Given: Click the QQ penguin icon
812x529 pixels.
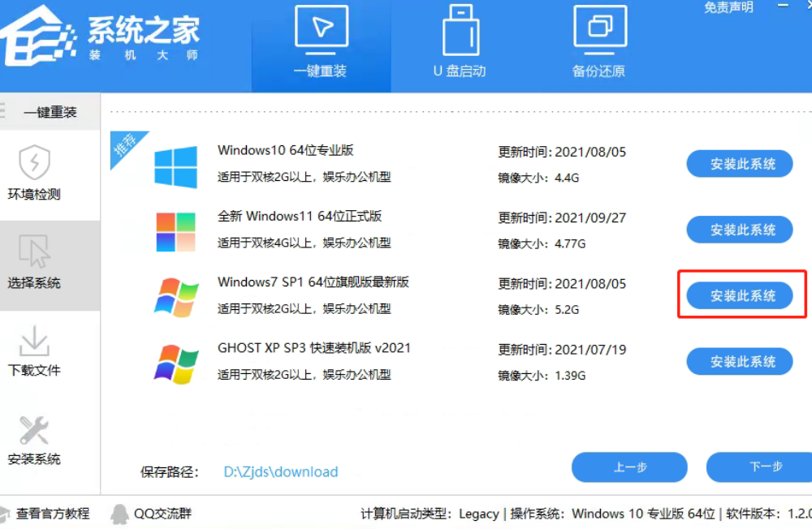Looking at the screenshot, I should (119, 514).
